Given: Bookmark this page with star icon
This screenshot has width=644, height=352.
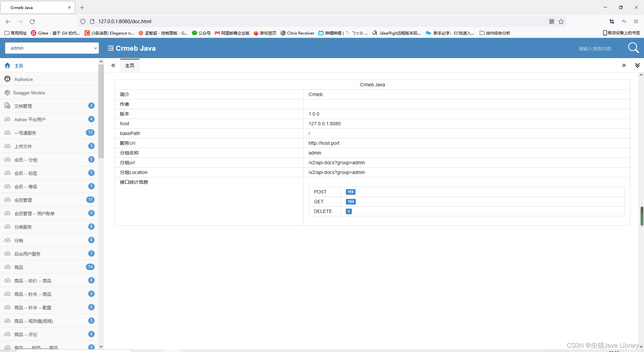Looking at the screenshot, I should click(x=561, y=21).
